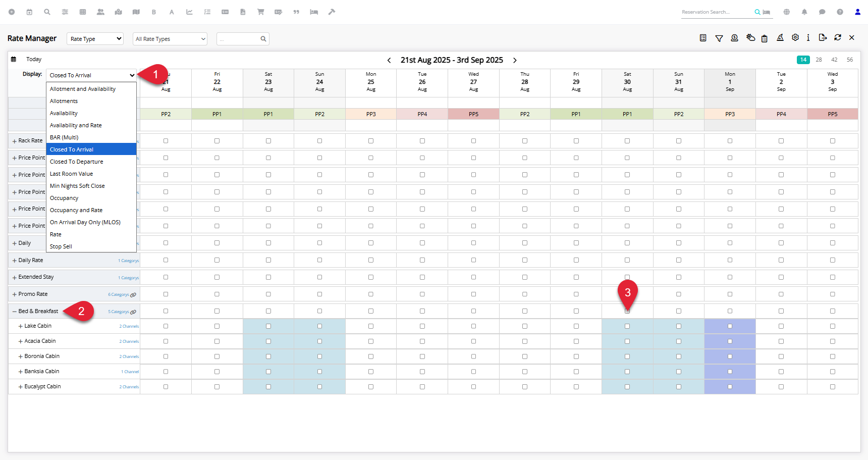
Task: Open the user profile icon
Action: [857, 12]
